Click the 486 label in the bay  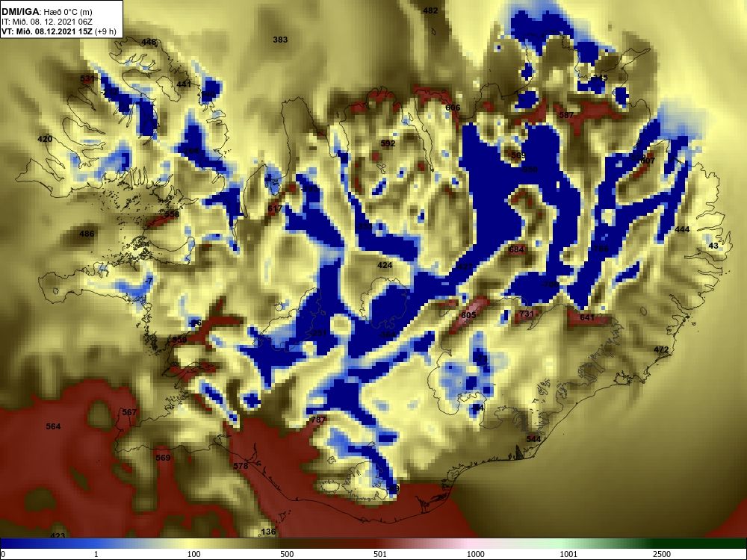click(86, 234)
